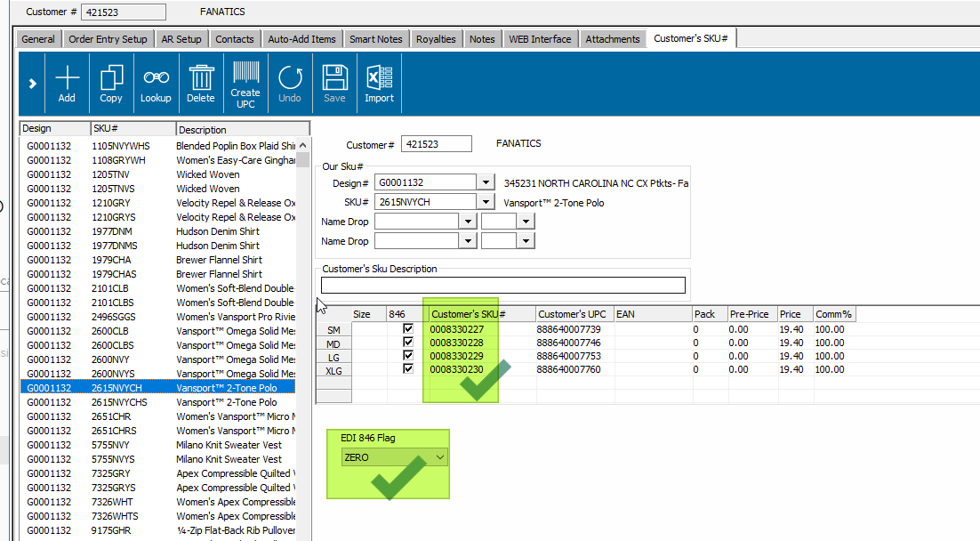Select list row 2615NVYCHS
The image size is (980, 541).
click(158, 402)
